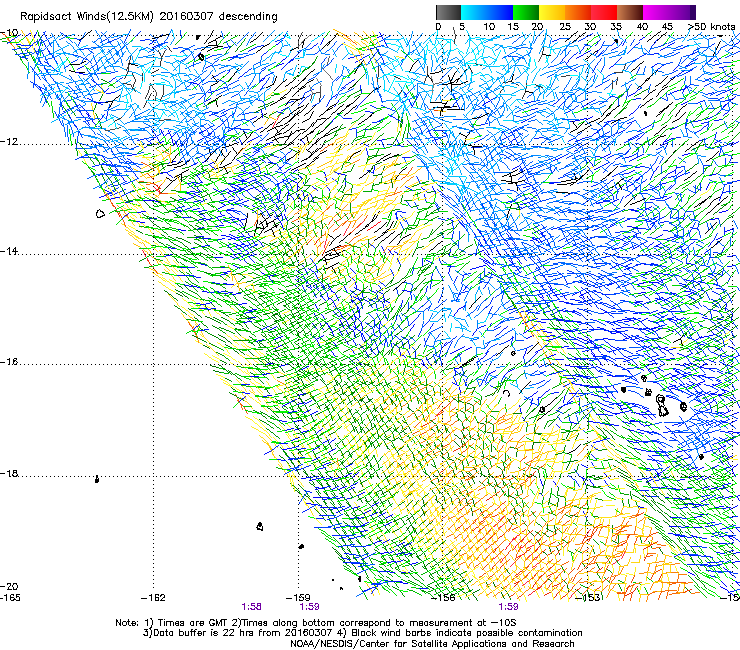Click the '35' legend scale label
This screenshot has height=650, width=740.
point(616,27)
